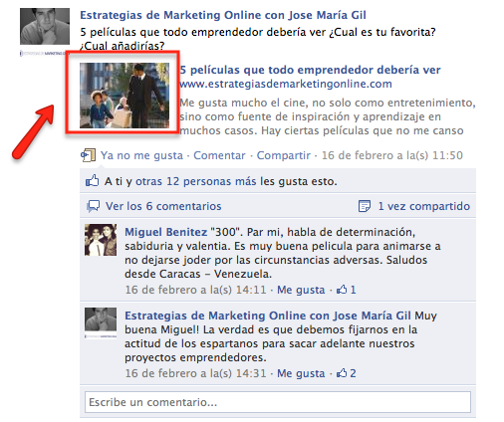504x422 pixels.
Task: Open Miguel Benitez profile name link
Action: 165,232
